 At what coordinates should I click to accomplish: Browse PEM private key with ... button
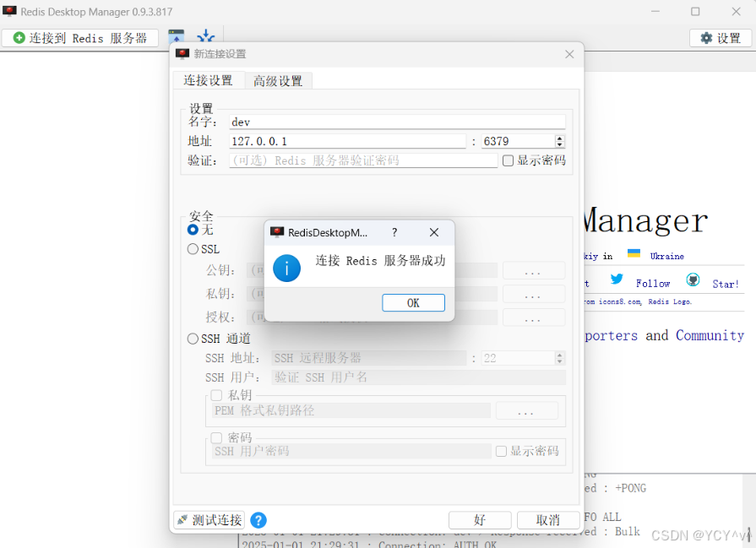(526, 410)
